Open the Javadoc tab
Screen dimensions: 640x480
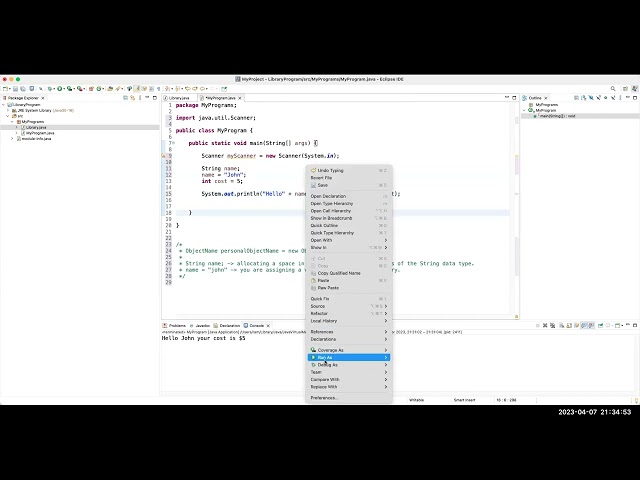click(x=200, y=326)
